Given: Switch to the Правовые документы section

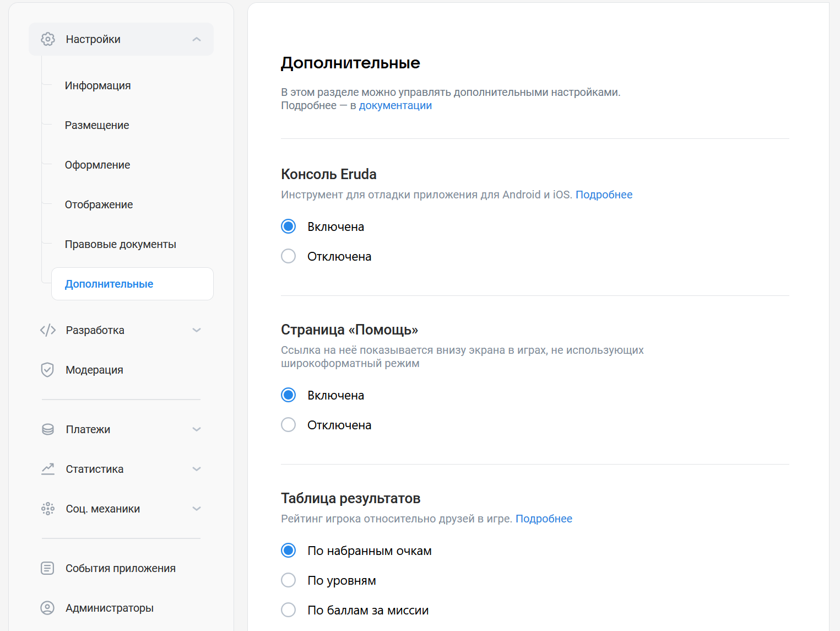Looking at the screenshot, I should (120, 244).
